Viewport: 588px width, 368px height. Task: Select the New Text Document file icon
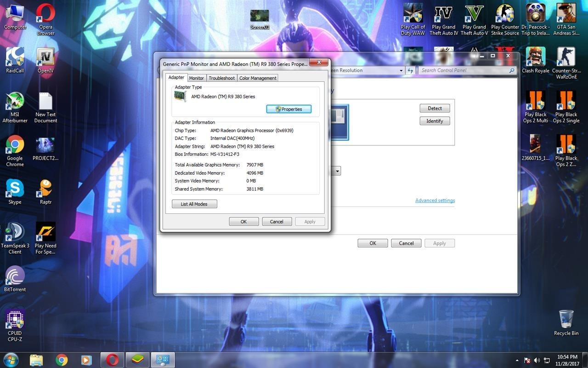tap(45, 107)
